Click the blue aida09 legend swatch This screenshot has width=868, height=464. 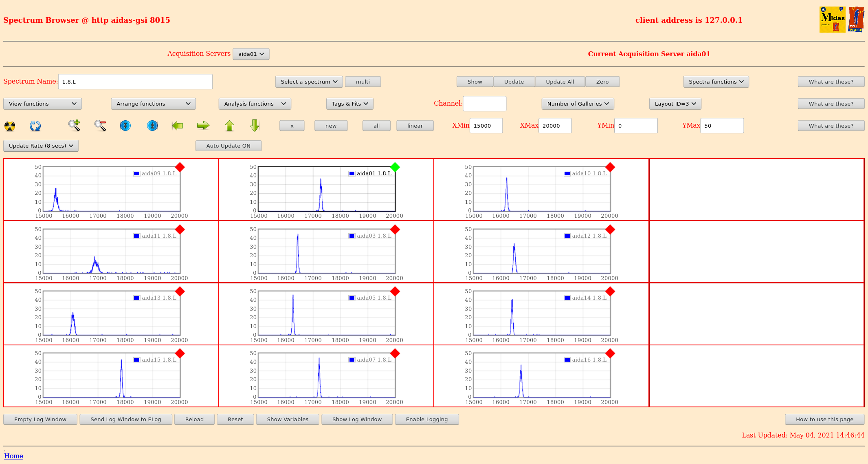point(137,174)
